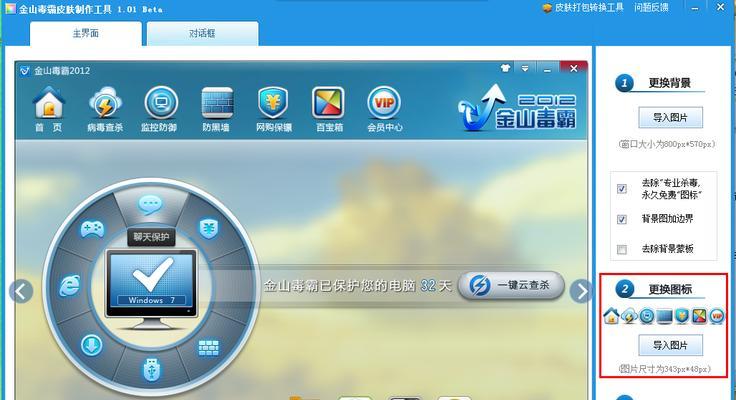Toggle the 去除专业杀毒永久免费图标 checkbox
736x400 pixels.
622,189
